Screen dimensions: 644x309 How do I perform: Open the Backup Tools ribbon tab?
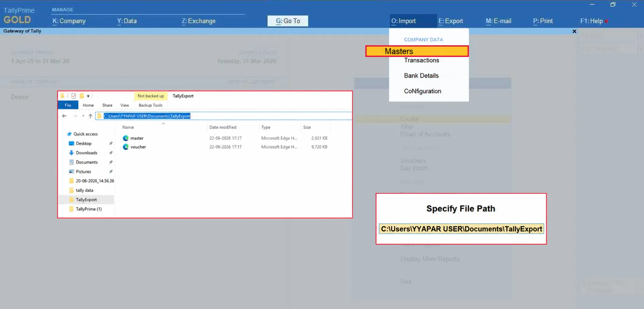click(151, 105)
